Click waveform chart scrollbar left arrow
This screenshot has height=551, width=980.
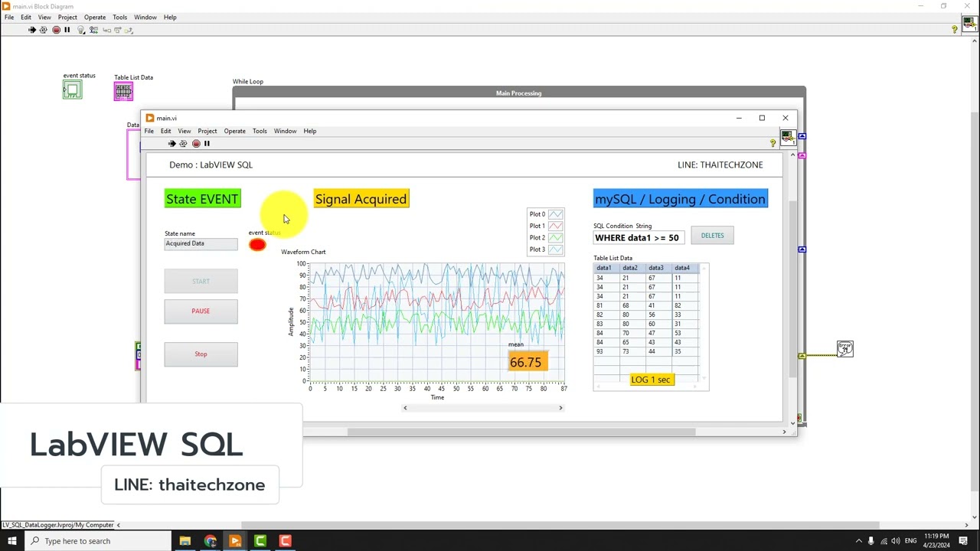[406, 408]
